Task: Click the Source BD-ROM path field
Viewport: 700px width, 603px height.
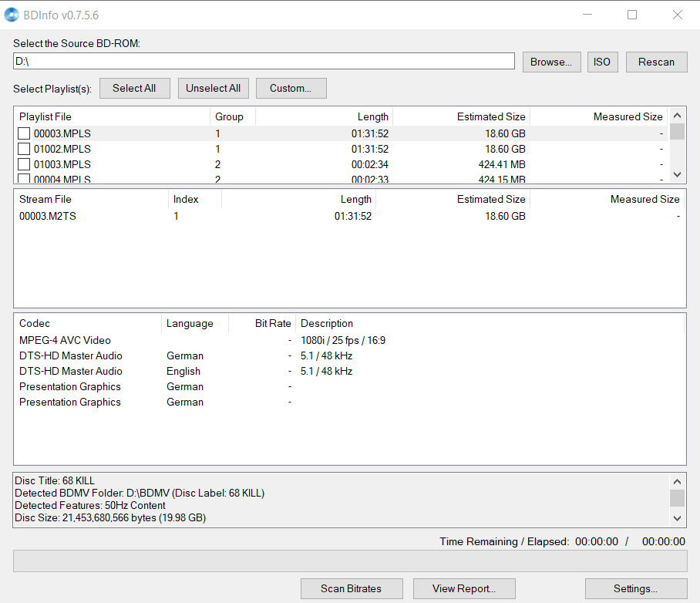Action: [264, 61]
